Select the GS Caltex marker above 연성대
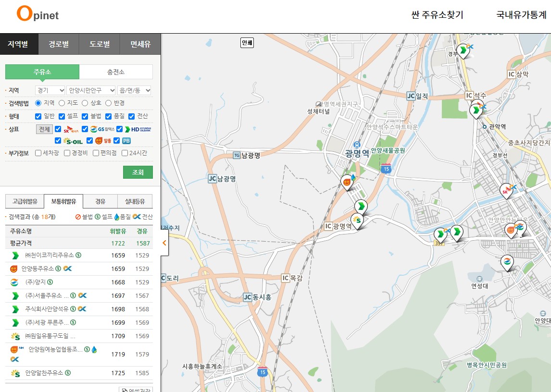551x392 pixels. tap(507, 263)
